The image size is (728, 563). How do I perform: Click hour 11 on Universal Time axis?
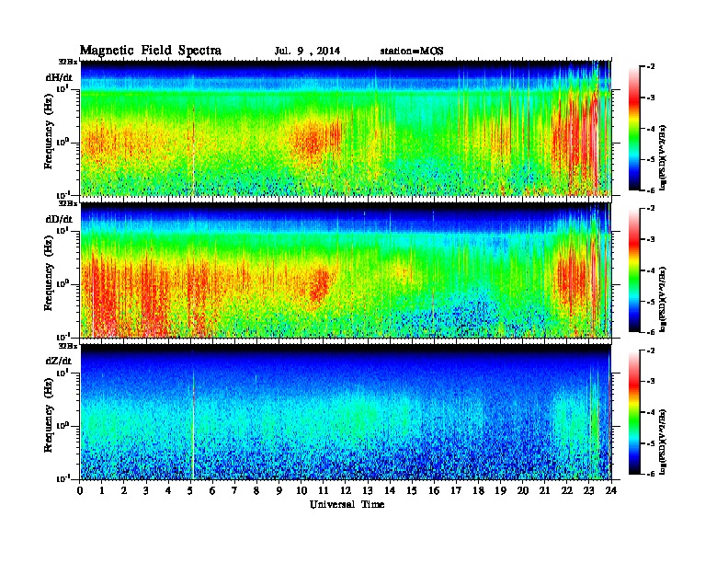(324, 491)
